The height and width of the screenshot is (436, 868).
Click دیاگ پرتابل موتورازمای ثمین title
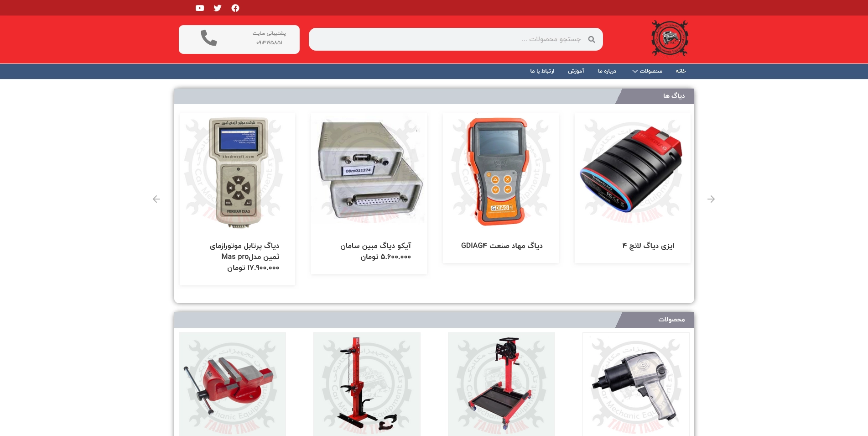(x=245, y=251)
